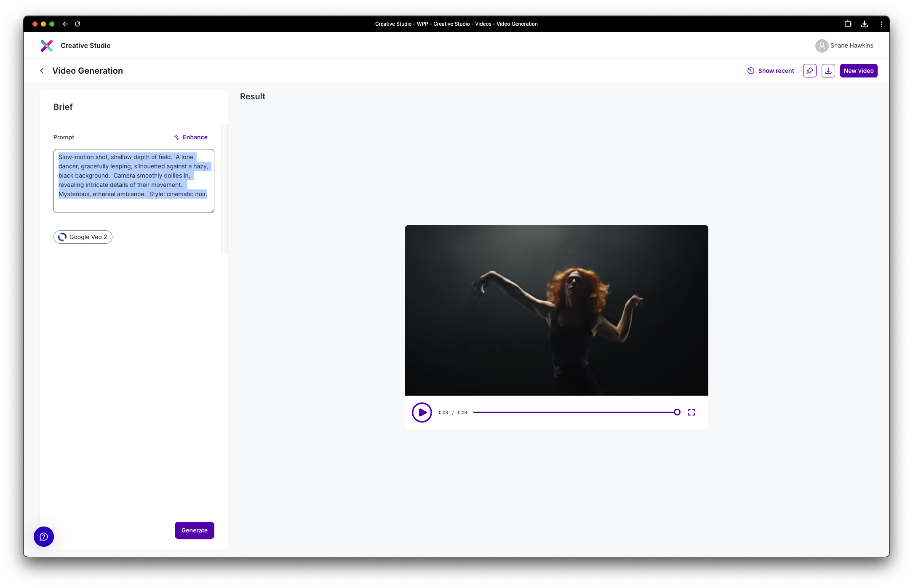Pin the video with the pin icon
The width and height of the screenshot is (913, 588).
tap(809, 71)
